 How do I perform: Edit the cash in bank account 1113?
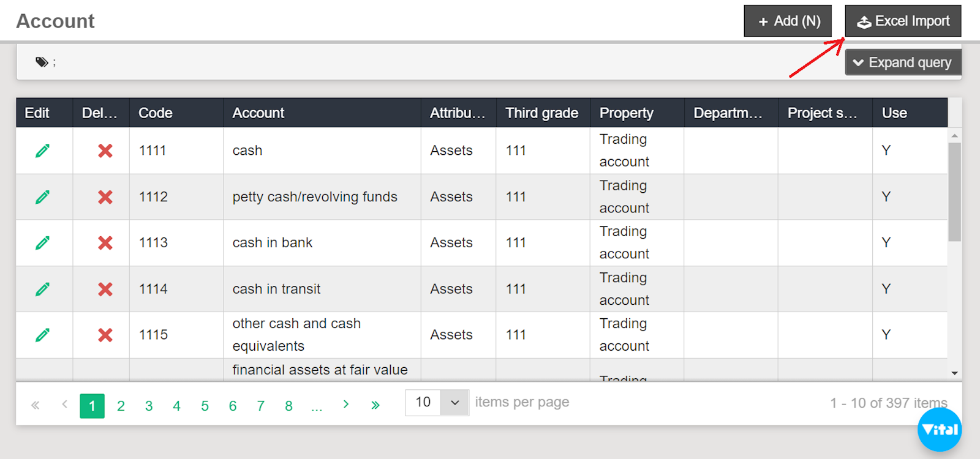coord(42,243)
